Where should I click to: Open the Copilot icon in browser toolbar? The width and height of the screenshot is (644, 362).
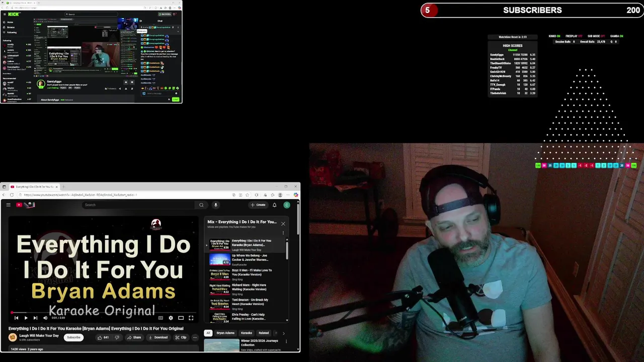(x=296, y=195)
